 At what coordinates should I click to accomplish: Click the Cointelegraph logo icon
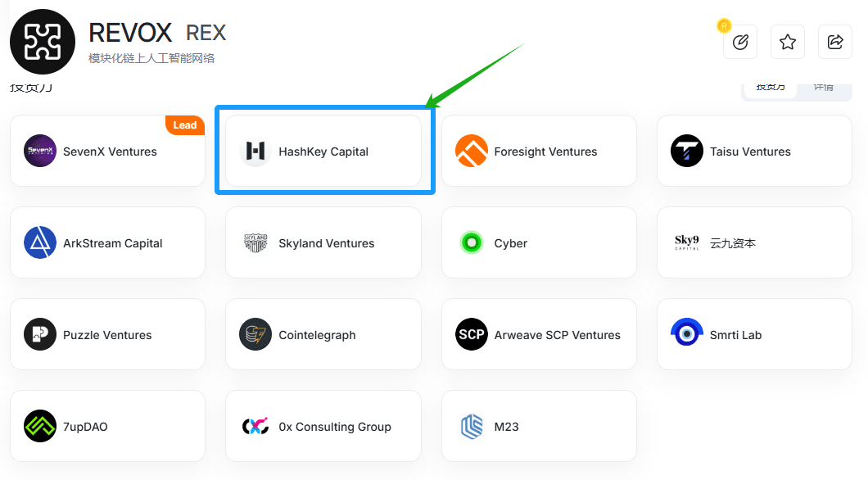[255, 334]
